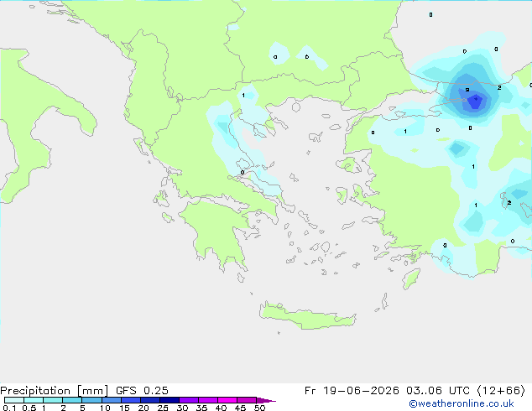Click the legend scale label "40"
This screenshot has height=411, width=532.
tap(221, 408)
